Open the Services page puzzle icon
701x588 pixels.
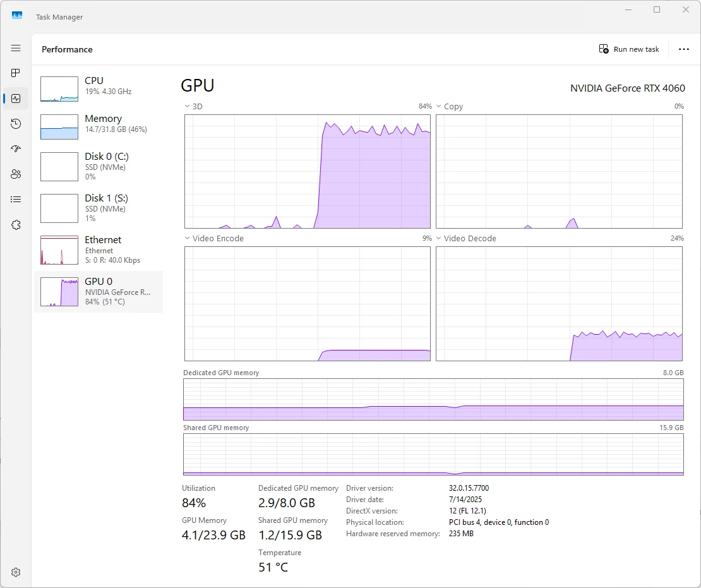click(x=16, y=225)
